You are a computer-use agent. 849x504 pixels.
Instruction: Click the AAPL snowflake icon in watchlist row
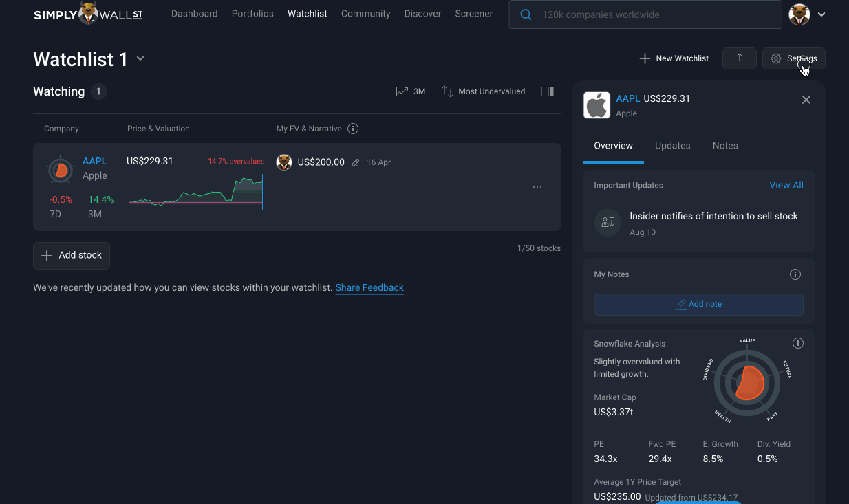click(61, 170)
